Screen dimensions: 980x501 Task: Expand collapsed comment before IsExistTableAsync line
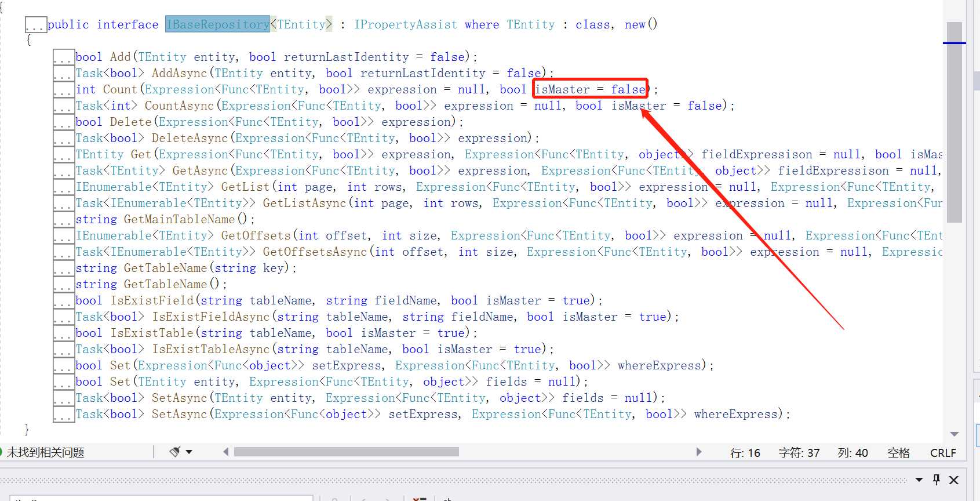64,350
